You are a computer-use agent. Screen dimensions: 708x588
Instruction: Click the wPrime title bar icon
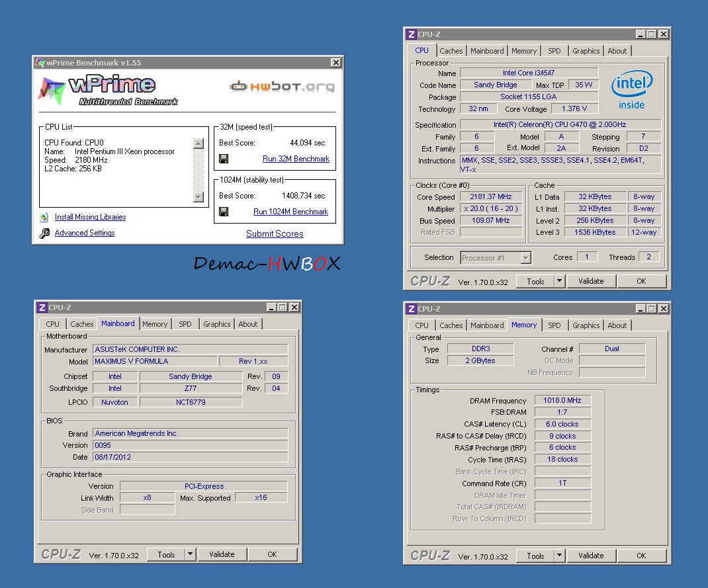pyautogui.click(x=40, y=63)
